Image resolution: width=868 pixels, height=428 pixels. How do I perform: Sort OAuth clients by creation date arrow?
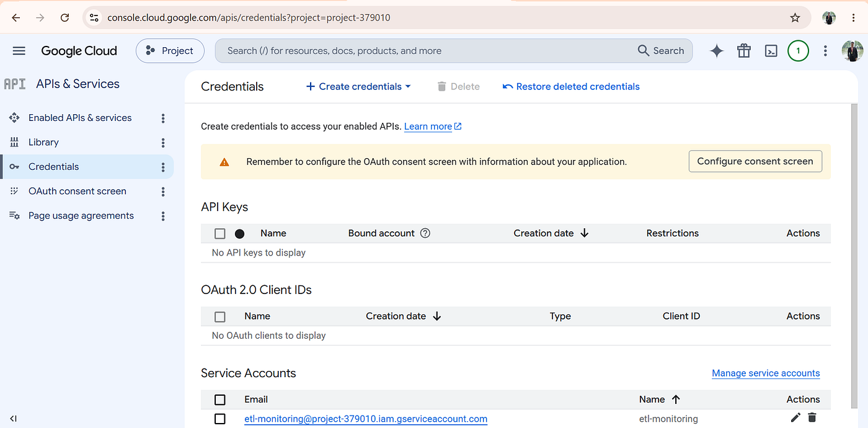pos(436,316)
